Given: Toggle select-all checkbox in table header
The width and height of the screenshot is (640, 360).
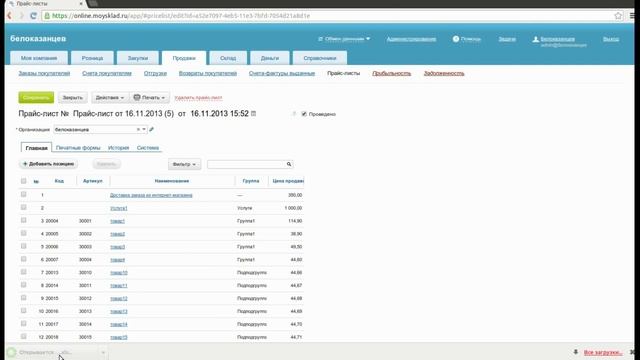Looking at the screenshot, I should [24, 181].
